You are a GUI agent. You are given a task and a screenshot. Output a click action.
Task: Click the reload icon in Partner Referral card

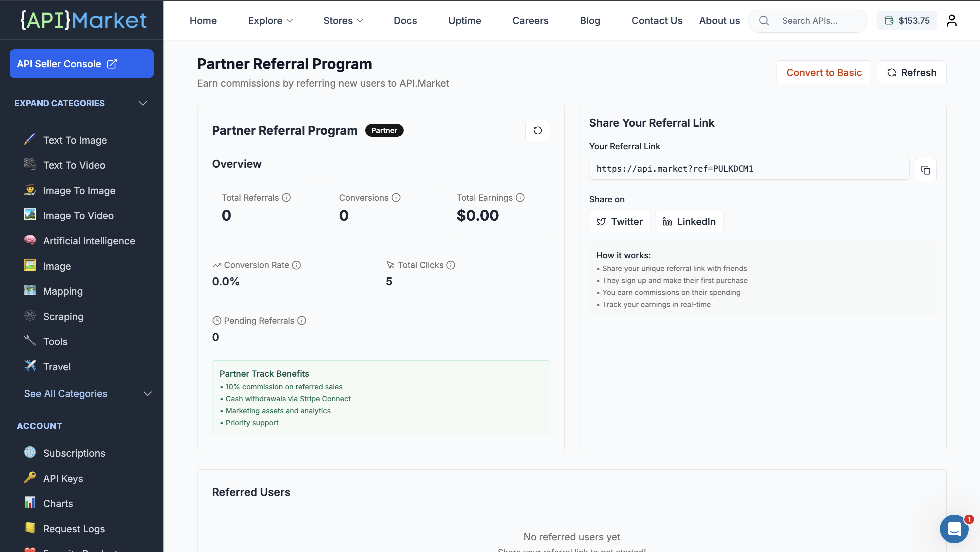[537, 130]
